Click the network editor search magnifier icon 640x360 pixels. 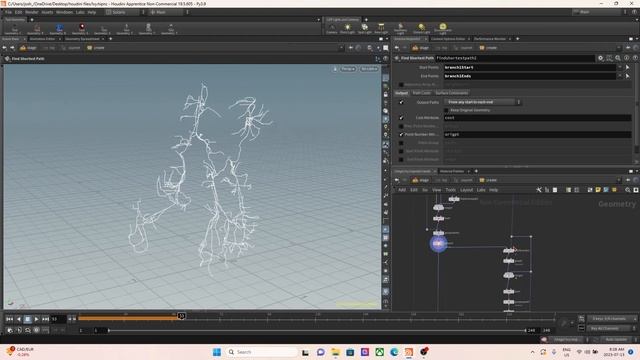[628, 190]
